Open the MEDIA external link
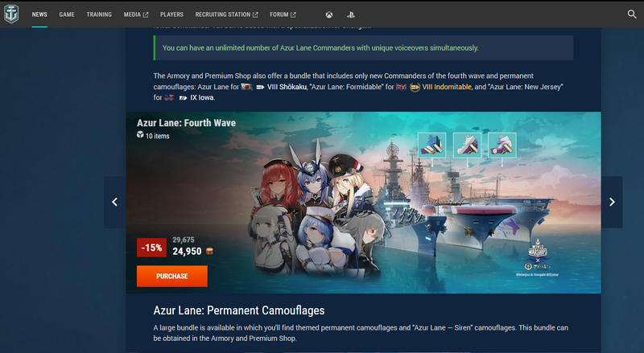The width and height of the screenshot is (644, 353). point(136,14)
